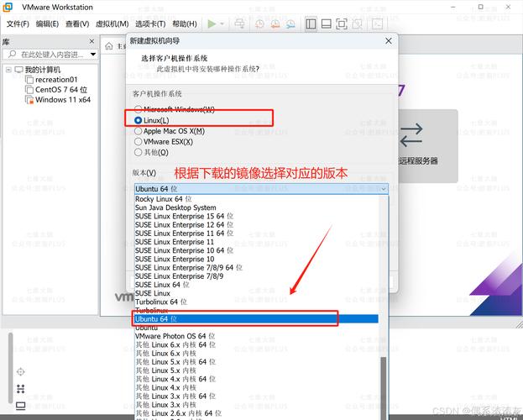This screenshot has height=420, width=523.
Task: Click in the library search field
Action: (52, 54)
